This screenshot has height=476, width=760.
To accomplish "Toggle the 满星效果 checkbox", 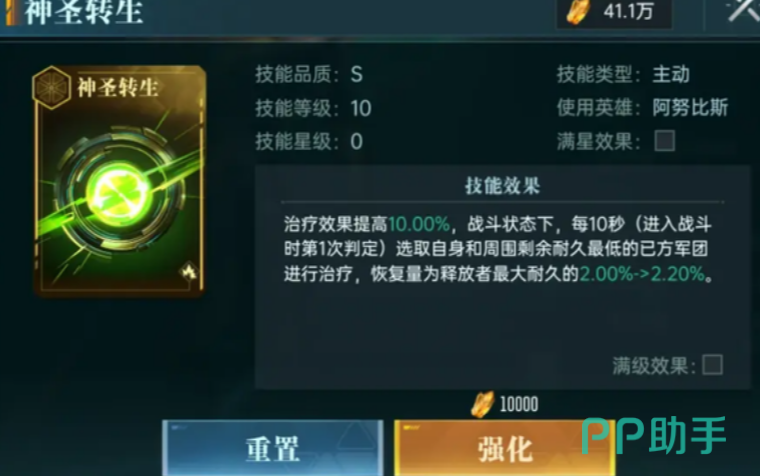I will [x=665, y=141].
